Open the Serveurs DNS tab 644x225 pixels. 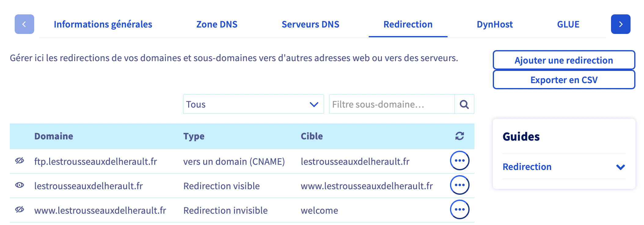310,24
